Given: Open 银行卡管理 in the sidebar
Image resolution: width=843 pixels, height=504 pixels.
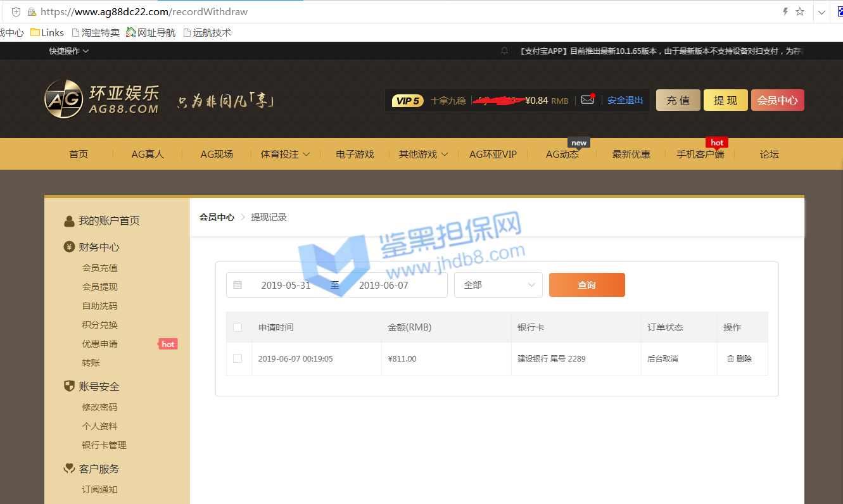Looking at the screenshot, I should [x=104, y=445].
